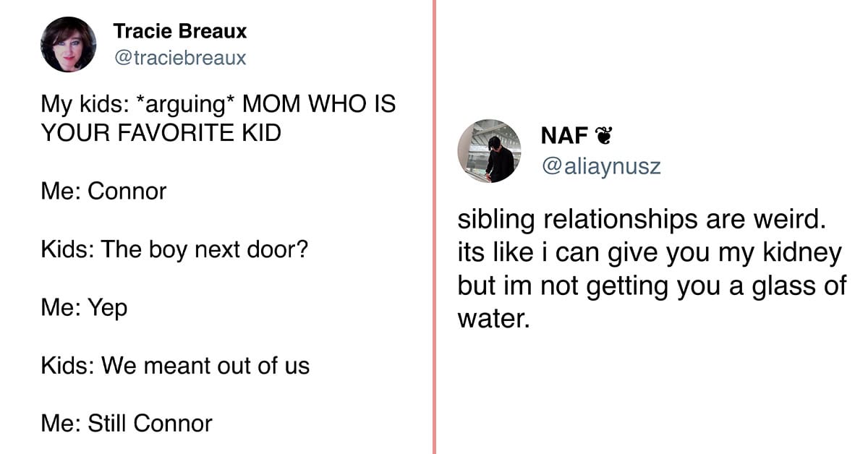Click the pink vertical divider line
868x454 pixels.
tap(434, 227)
